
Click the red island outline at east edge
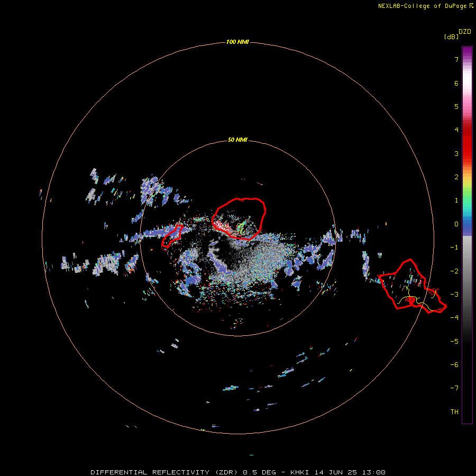(x=412, y=286)
